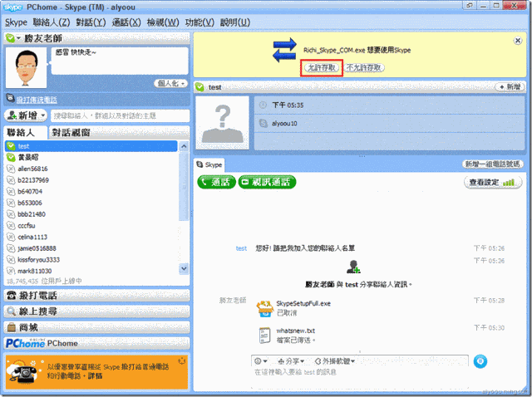
Task: Select contact bbb21480
Action: (x=91, y=214)
